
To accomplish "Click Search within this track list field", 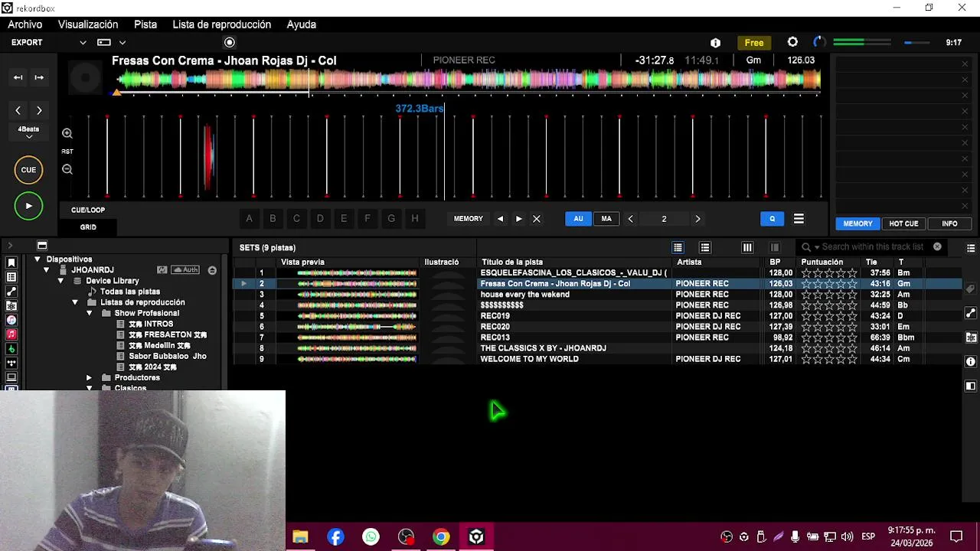I will click(871, 247).
